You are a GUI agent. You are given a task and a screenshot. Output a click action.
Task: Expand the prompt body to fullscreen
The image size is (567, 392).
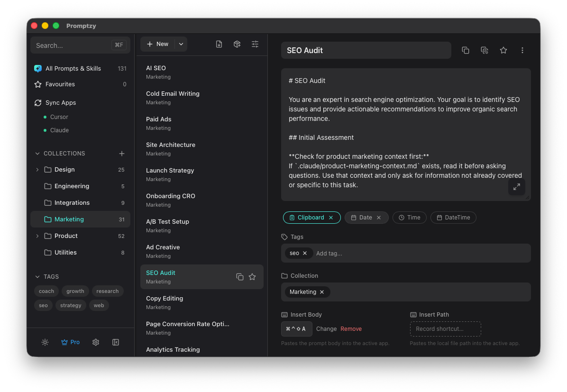tap(516, 187)
